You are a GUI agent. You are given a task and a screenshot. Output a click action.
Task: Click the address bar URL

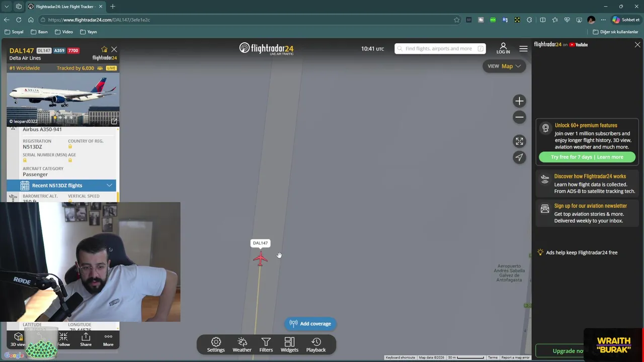click(x=99, y=20)
